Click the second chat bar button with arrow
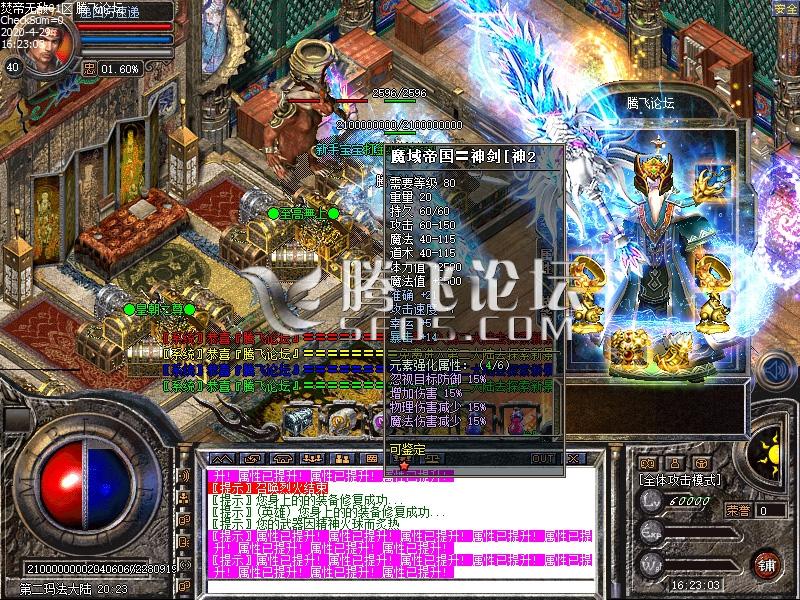Screen dimensions: 800x600 [253, 459]
